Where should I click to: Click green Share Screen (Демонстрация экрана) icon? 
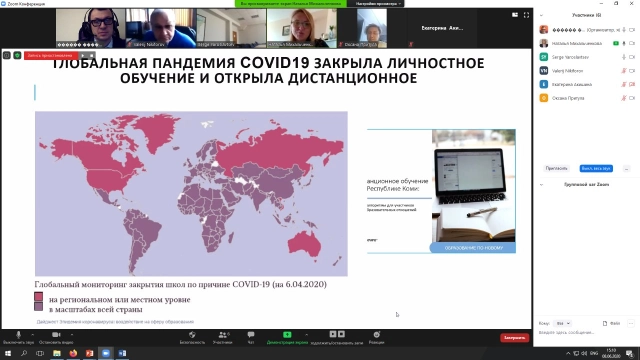(287, 335)
